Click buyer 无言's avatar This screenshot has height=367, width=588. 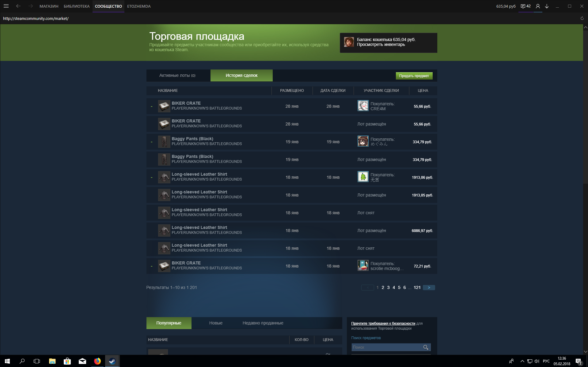363,177
